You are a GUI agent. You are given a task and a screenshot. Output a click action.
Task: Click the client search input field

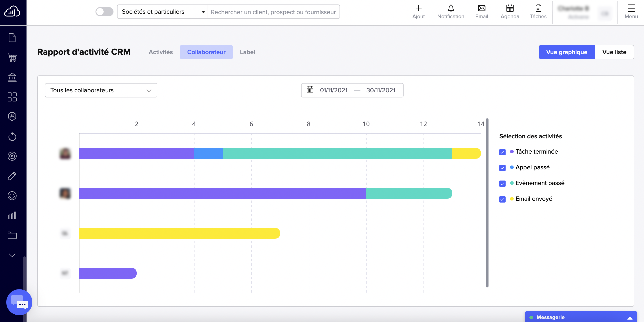pyautogui.click(x=273, y=12)
